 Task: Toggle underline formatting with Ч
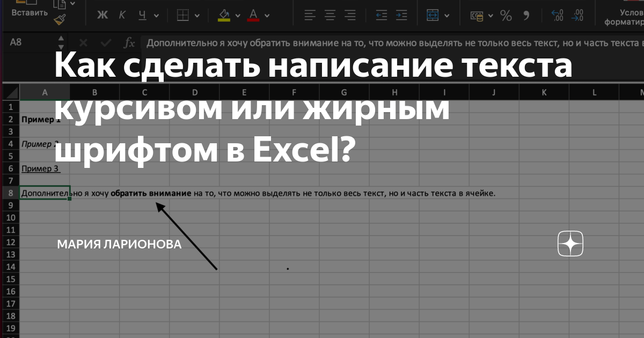pos(142,15)
